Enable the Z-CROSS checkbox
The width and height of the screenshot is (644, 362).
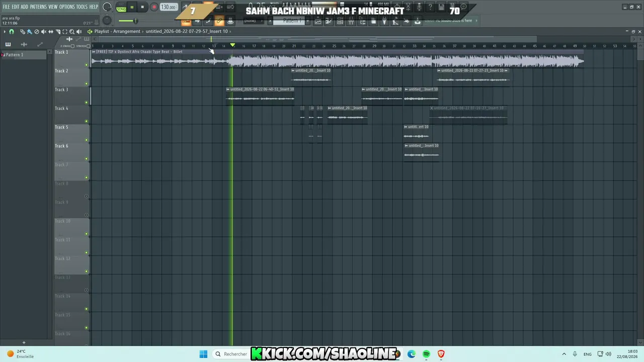[72, 46]
